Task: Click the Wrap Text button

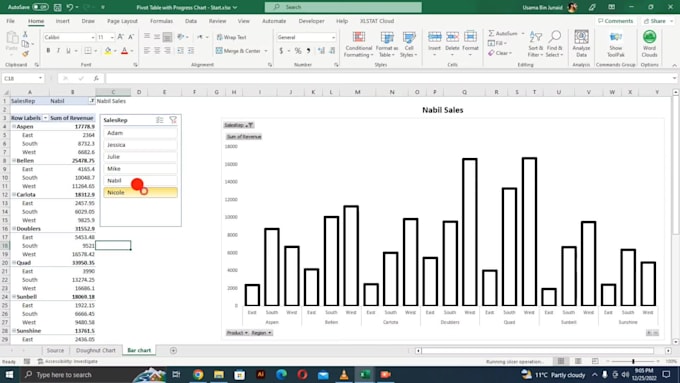Action: coord(232,37)
